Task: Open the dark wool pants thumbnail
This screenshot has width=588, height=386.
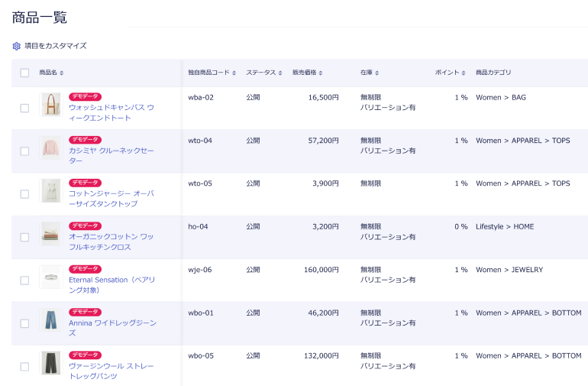Action: click(51, 363)
